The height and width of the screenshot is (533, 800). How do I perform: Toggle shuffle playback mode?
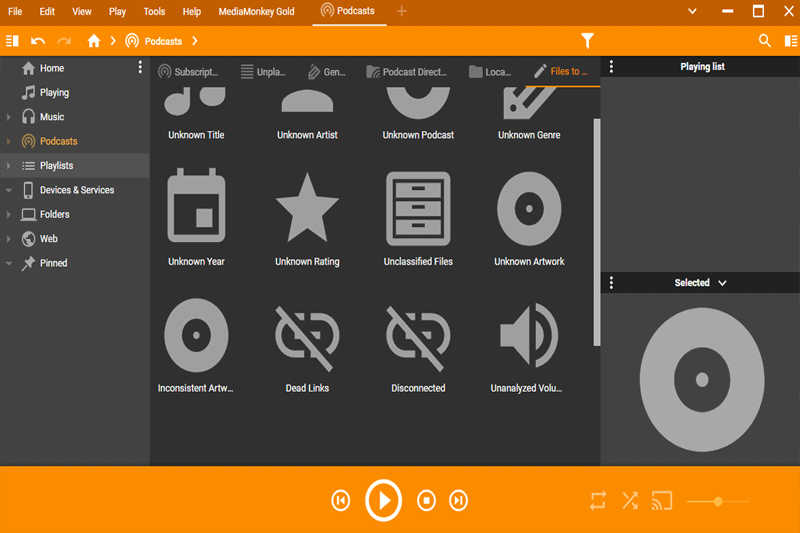coord(630,501)
